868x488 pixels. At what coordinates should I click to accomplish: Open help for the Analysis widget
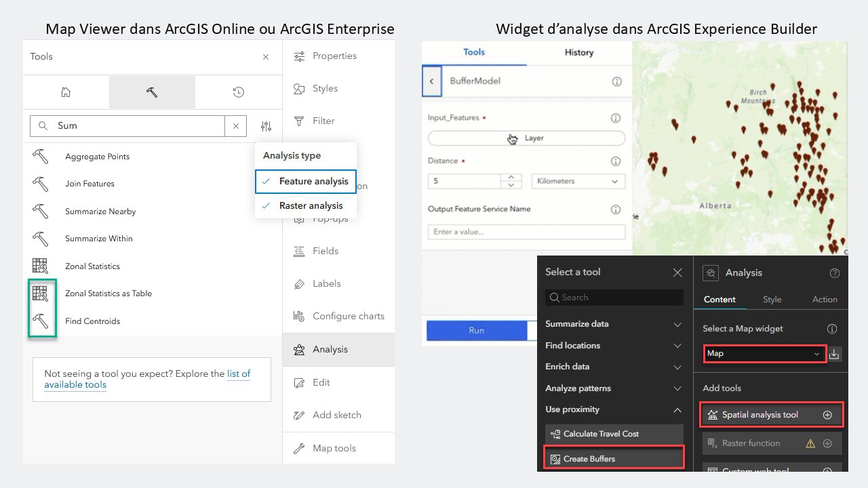835,273
